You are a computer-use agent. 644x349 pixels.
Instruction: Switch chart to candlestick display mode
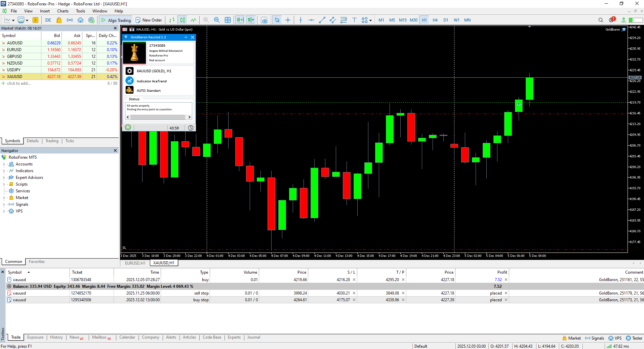point(183,20)
